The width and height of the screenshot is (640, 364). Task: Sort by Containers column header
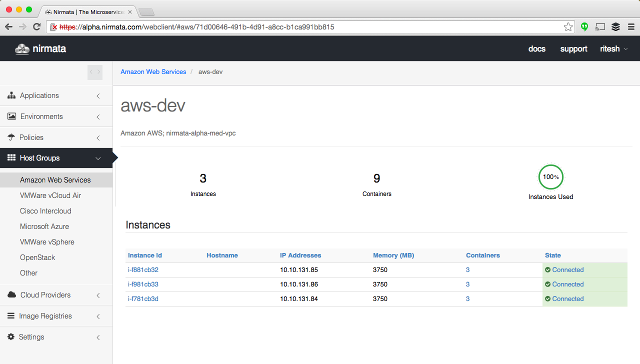(x=483, y=255)
